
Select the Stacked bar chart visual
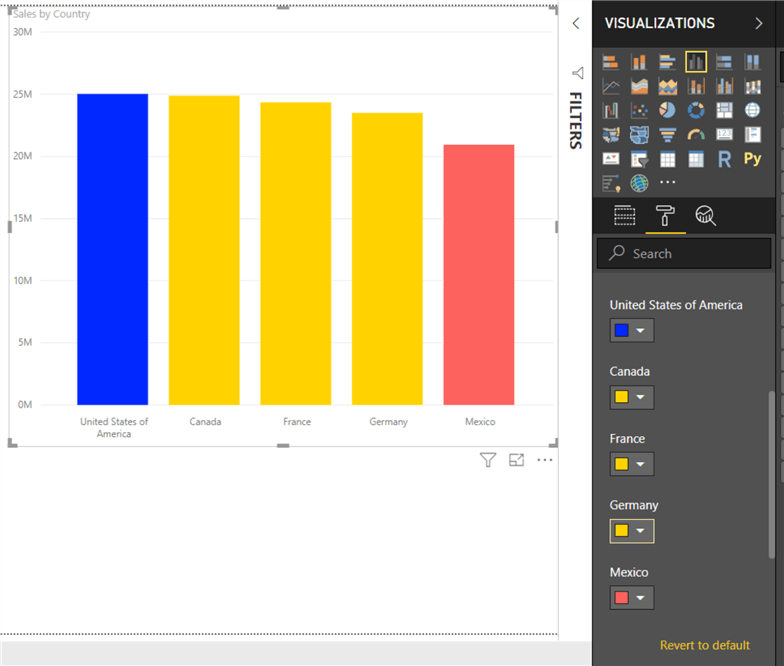tap(610, 62)
